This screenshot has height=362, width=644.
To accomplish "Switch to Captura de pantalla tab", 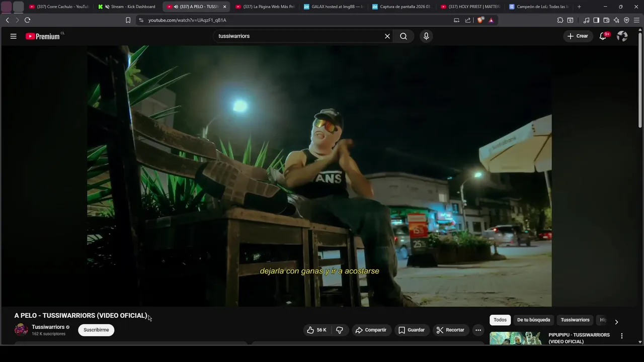I will [402, 7].
